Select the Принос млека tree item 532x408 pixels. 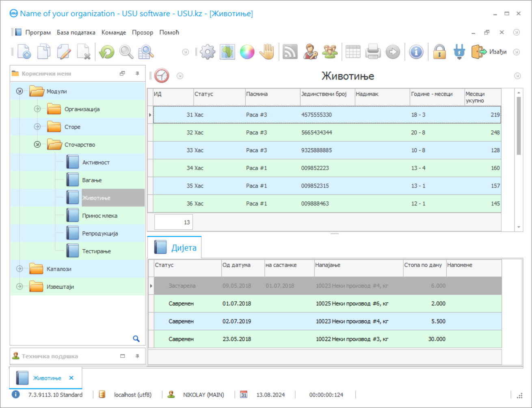tap(99, 216)
